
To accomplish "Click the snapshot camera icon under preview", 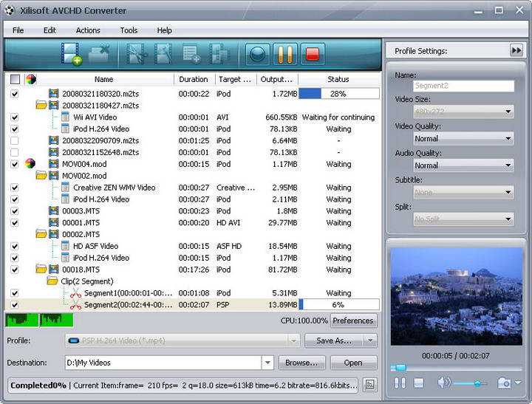I will coord(505,383).
